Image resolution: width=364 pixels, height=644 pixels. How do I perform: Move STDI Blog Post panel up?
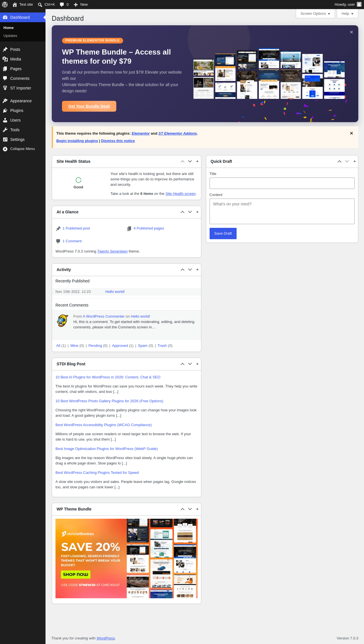pyautogui.click(x=183, y=364)
